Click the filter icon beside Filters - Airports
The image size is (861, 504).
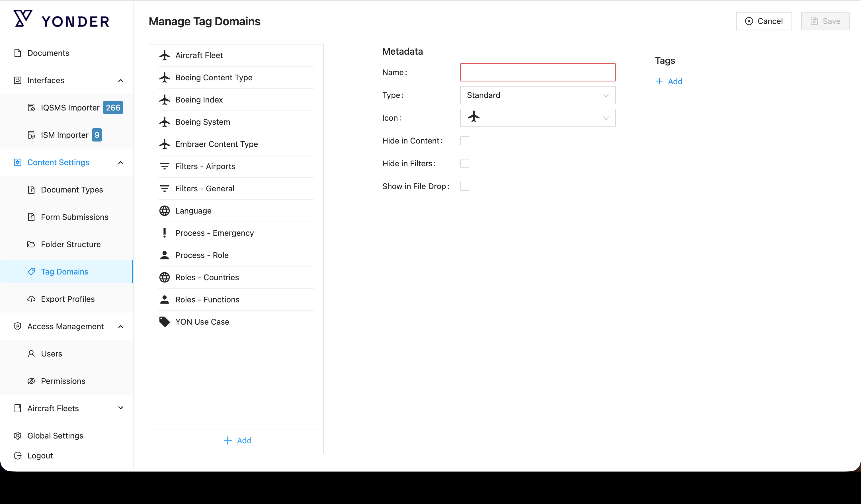tap(164, 166)
